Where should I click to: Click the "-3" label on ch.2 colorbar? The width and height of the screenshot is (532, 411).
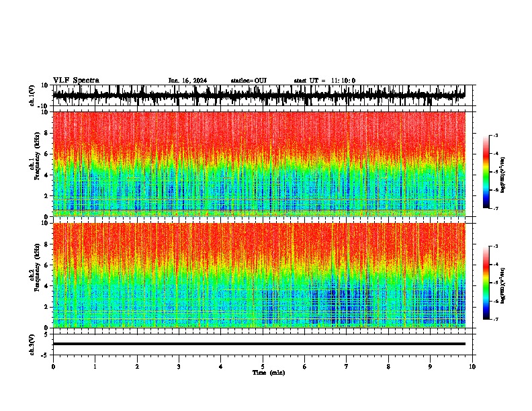(495, 246)
